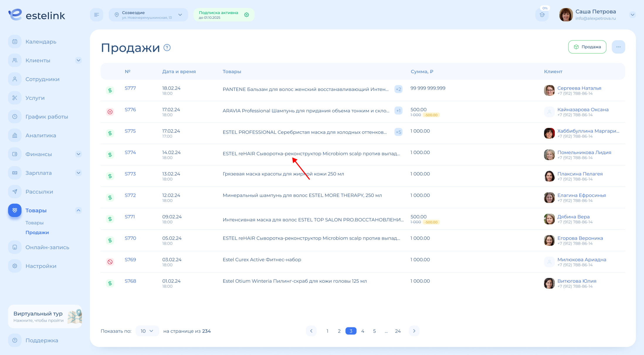Expand the Клиенты submenu chevron
This screenshot has height=355, width=644.
[x=78, y=60]
